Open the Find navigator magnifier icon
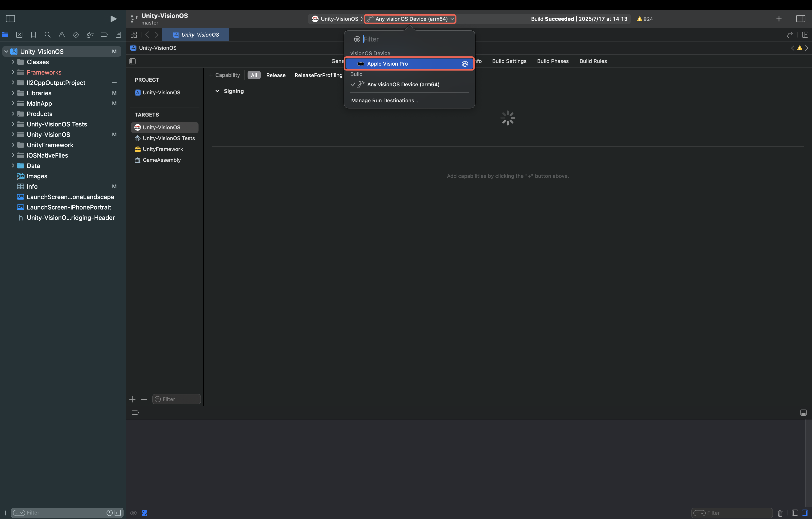The width and height of the screenshot is (812, 519). [x=48, y=34]
